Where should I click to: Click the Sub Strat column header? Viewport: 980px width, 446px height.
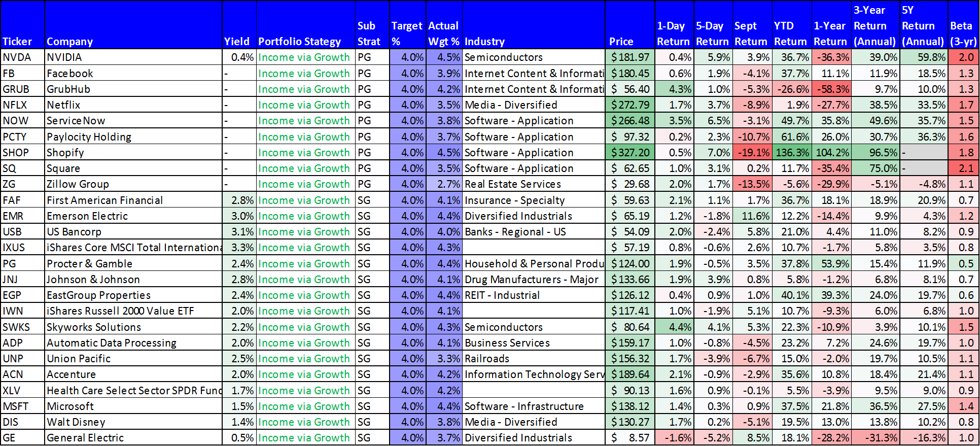click(372, 25)
